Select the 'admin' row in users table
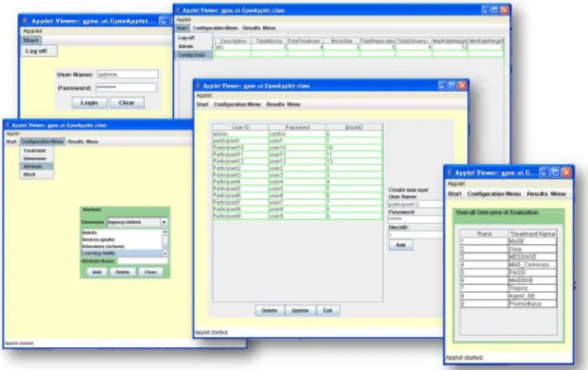 point(298,134)
